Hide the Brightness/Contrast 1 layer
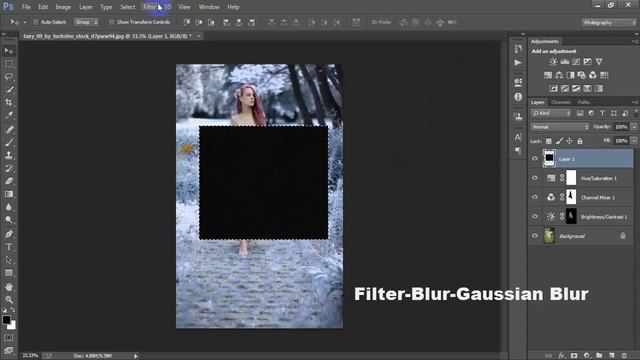Viewport: 640px width, 360px height. pos(535,216)
